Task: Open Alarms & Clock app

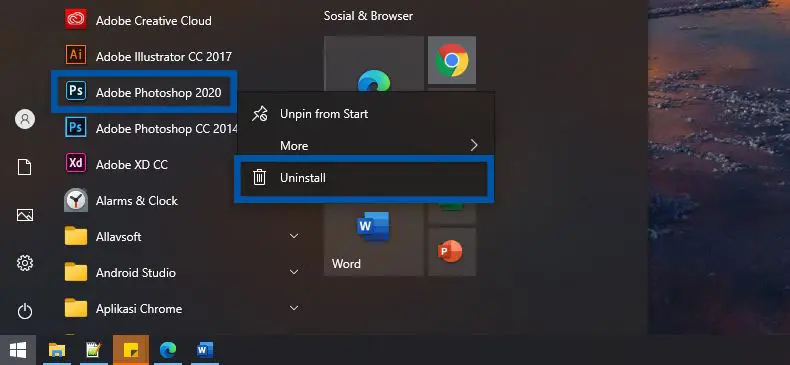Action: point(146,201)
